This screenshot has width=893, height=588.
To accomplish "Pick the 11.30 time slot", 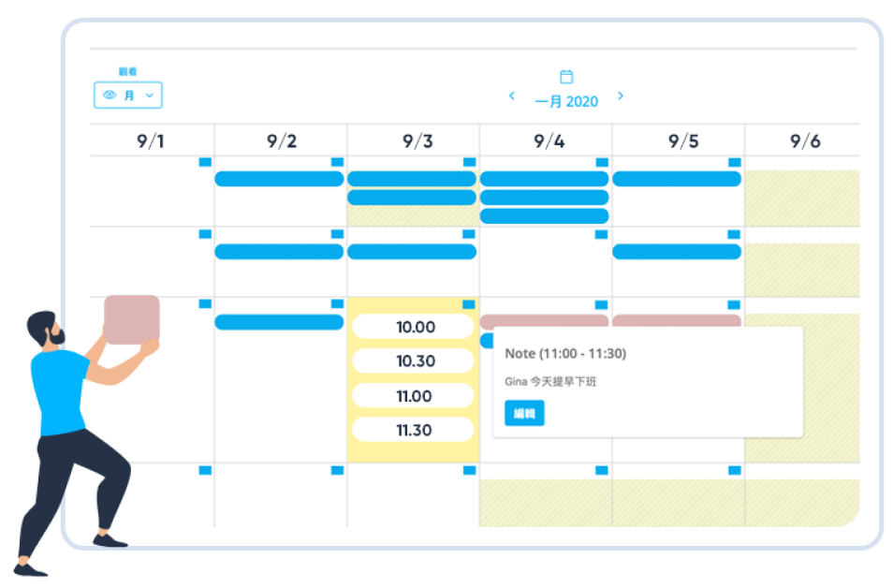I will tap(414, 430).
